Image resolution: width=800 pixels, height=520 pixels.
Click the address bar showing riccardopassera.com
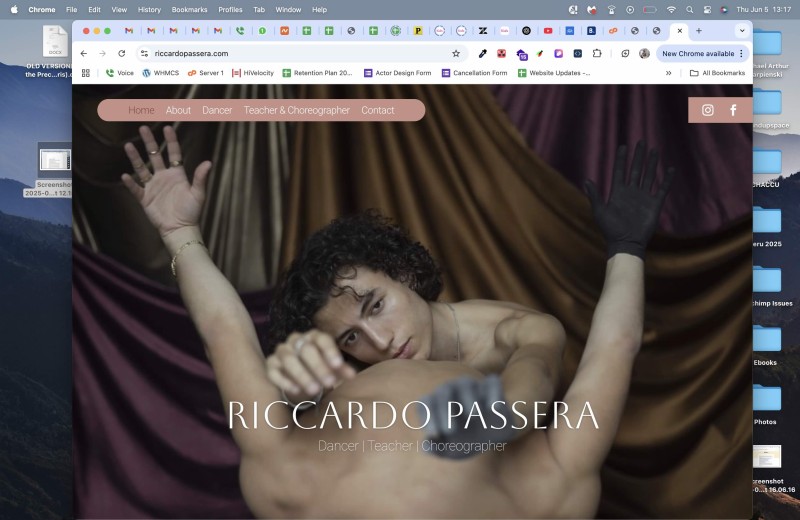pos(300,53)
